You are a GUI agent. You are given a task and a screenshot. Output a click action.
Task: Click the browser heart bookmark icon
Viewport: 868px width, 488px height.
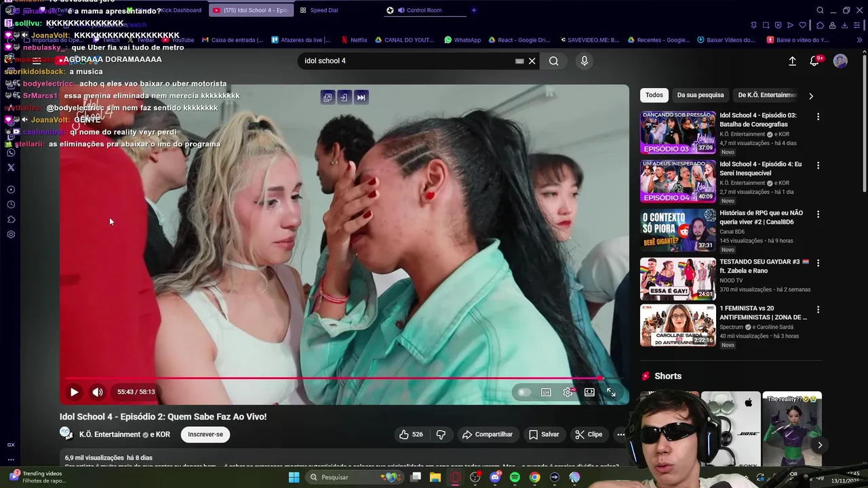(803, 25)
